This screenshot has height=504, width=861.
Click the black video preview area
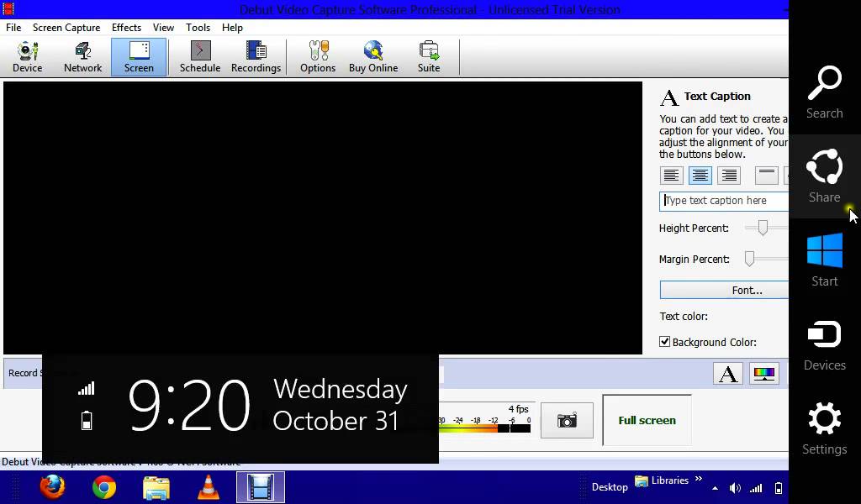point(323,218)
